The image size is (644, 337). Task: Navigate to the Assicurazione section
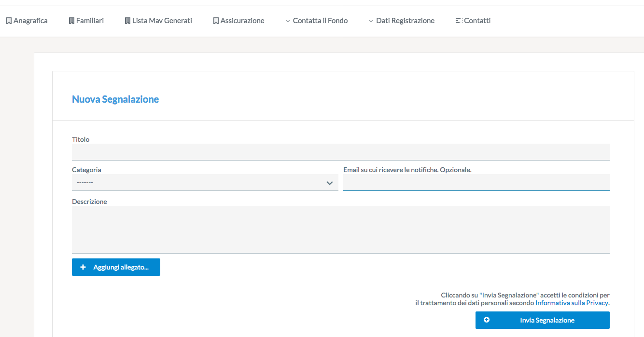242,21
